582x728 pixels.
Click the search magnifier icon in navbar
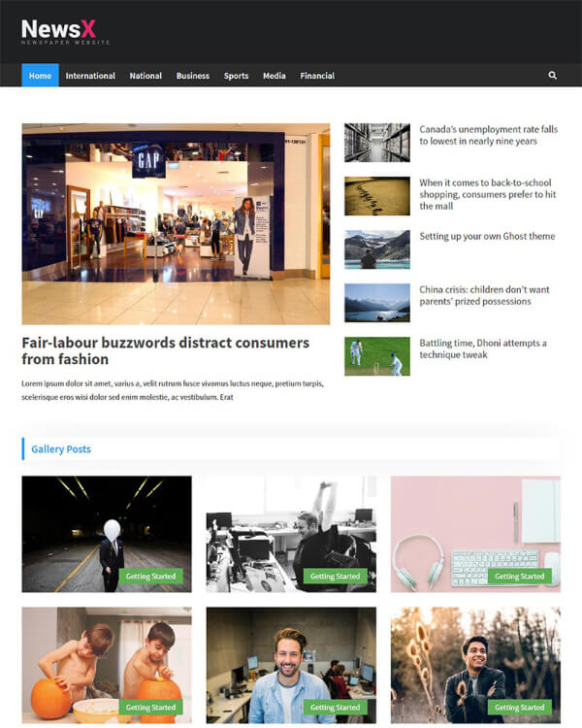point(553,76)
